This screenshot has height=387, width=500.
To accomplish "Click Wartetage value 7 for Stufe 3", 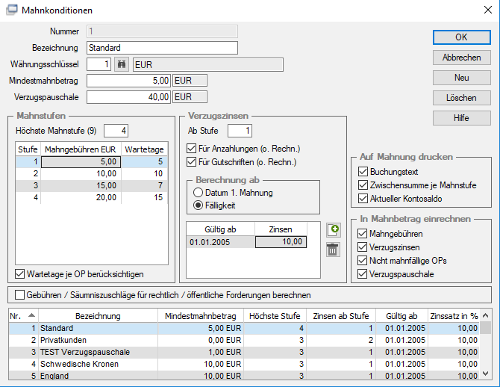I will (144, 185).
